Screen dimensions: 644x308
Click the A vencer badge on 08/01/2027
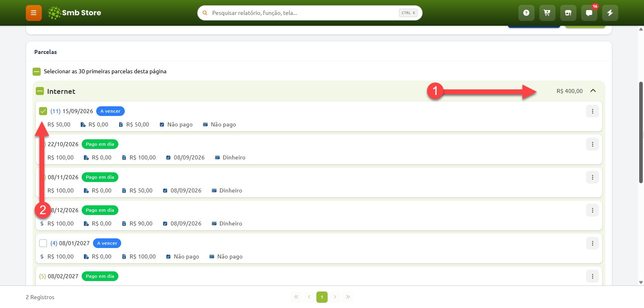pyautogui.click(x=107, y=243)
